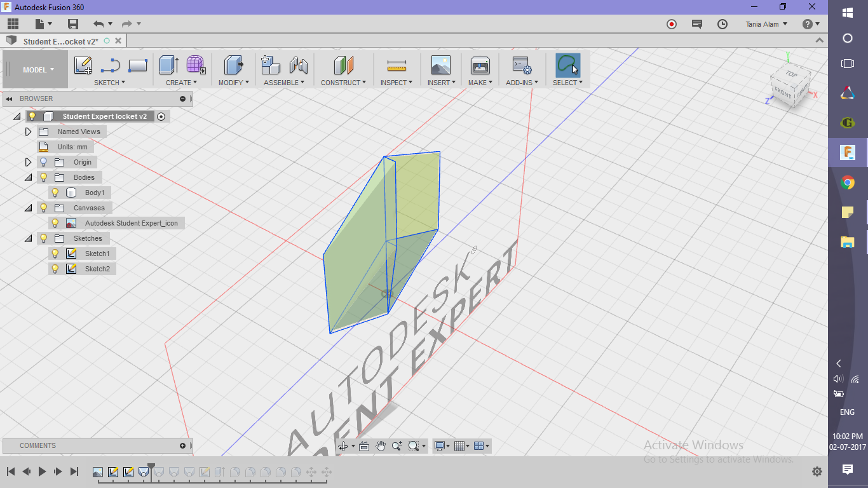Toggle visibility bulb of Body1
The width and height of the screenshot is (868, 488).
pyautogui.click(x=55, y=193)
